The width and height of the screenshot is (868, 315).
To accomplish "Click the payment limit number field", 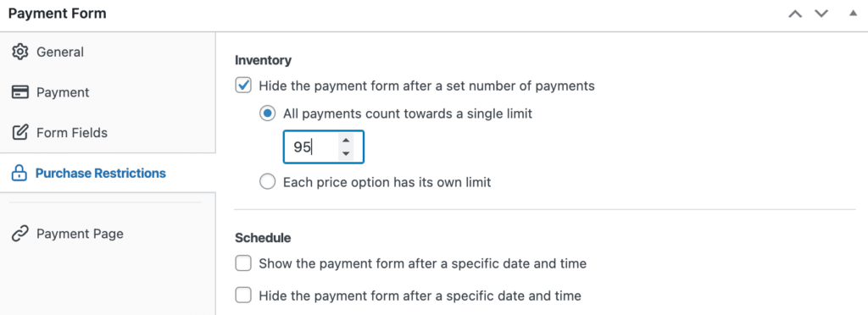I will [x=323, y=147].
